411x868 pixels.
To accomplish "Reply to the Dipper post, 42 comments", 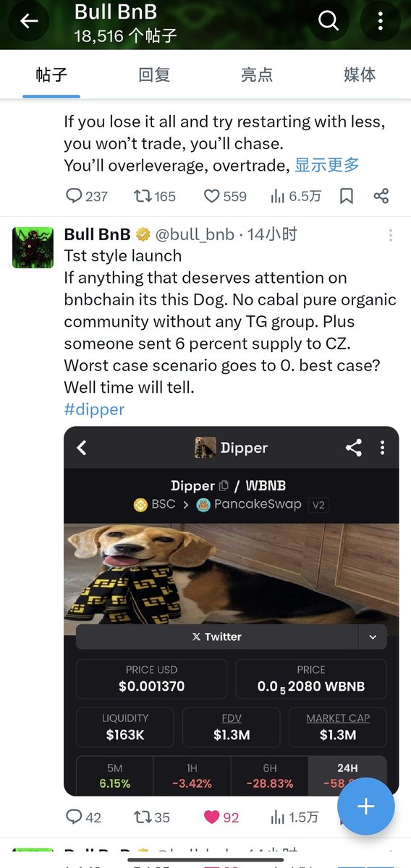I will [x=83, y=817].
